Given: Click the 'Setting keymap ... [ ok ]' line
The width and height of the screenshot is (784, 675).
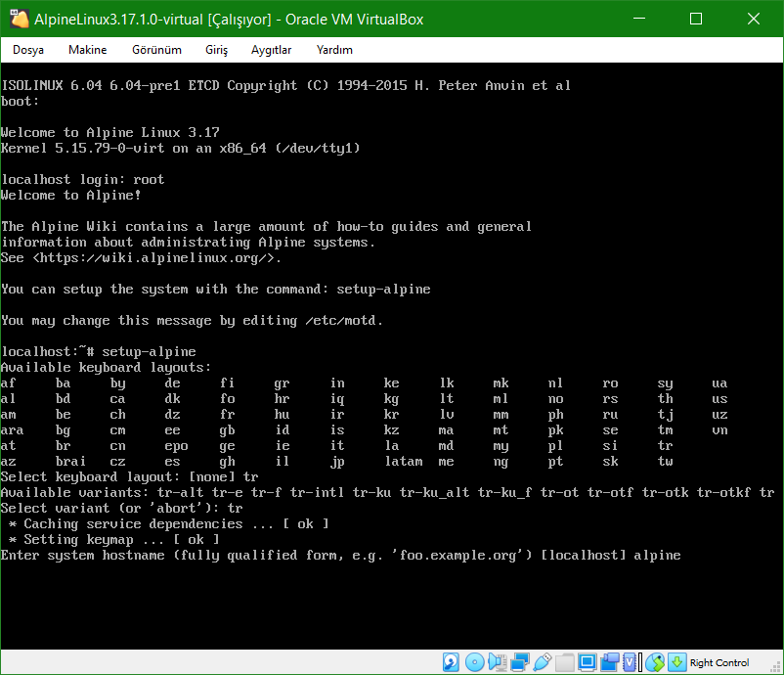Looking at the screenshot, I should click(114, 539).
